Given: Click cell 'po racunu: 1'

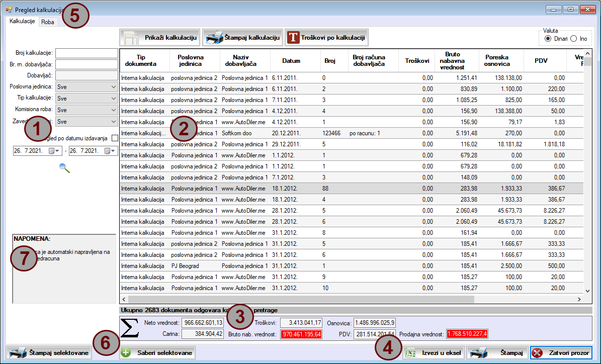Looking at the screenshot, I should pyautogui.click(x=373, y=133).
